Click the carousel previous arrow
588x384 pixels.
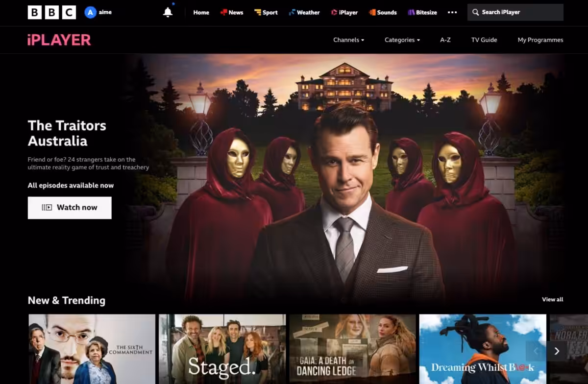536,351
